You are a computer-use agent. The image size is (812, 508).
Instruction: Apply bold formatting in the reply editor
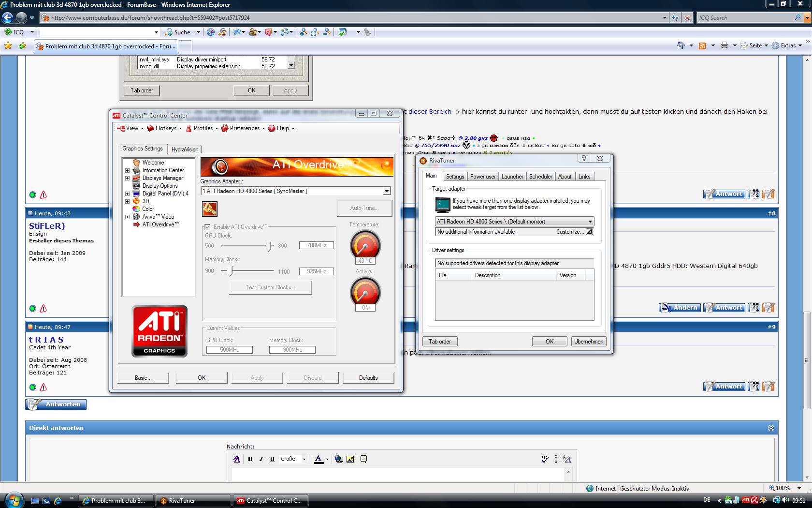tap(250, 459)
